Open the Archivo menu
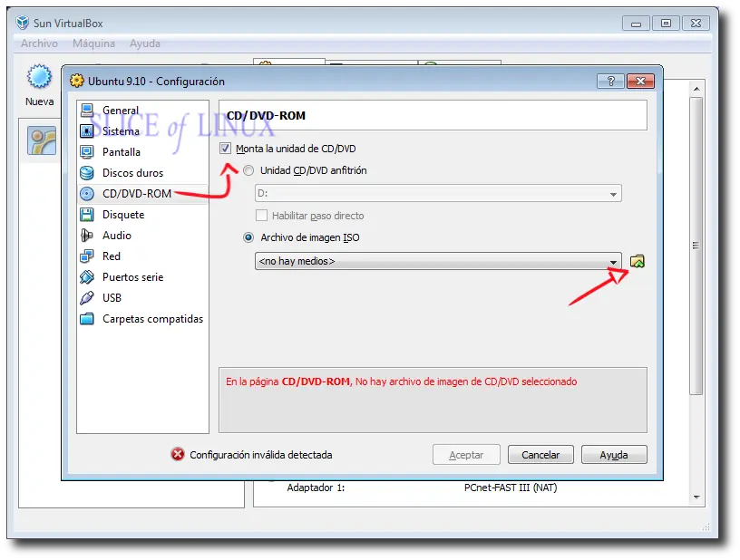This screenshot has width=740, height=560. coord(39,43)
